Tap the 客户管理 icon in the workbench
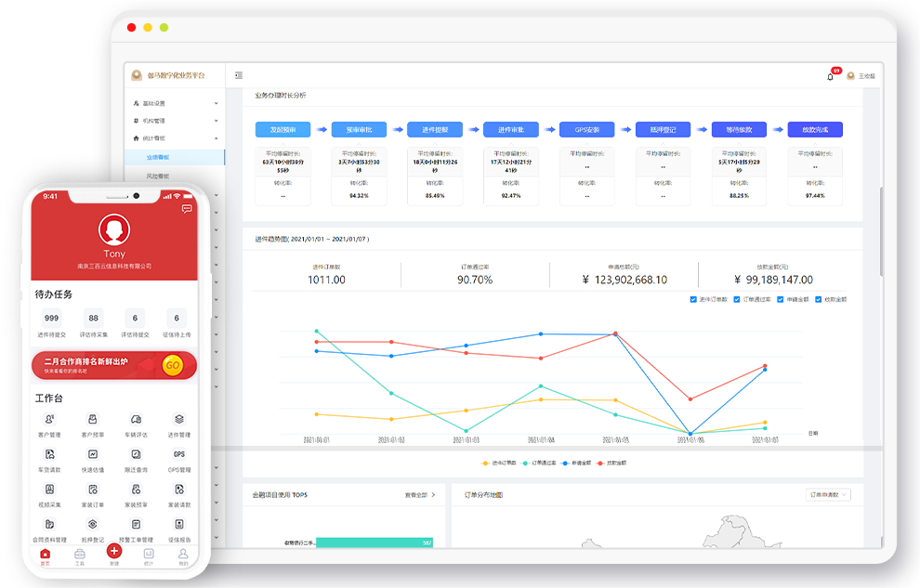Screen dimensions: 920x588 click(x=49, y=420)
